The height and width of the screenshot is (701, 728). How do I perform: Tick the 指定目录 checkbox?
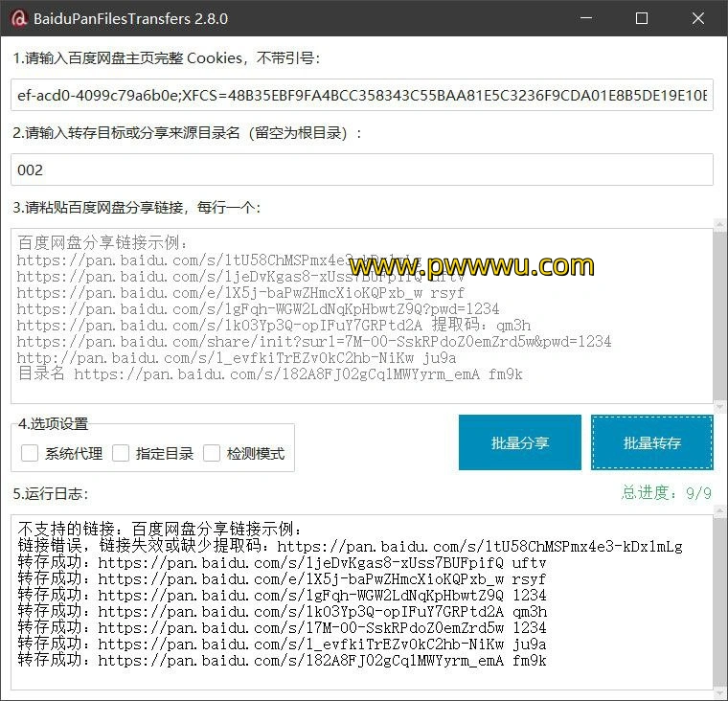tap(121, 453)
